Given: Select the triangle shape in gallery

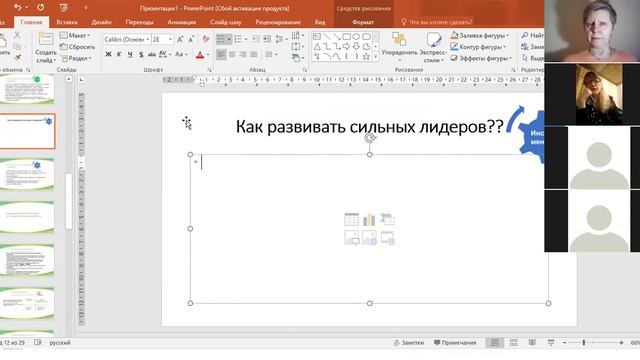Looking at the screenshot, I should tap(317, 47).
